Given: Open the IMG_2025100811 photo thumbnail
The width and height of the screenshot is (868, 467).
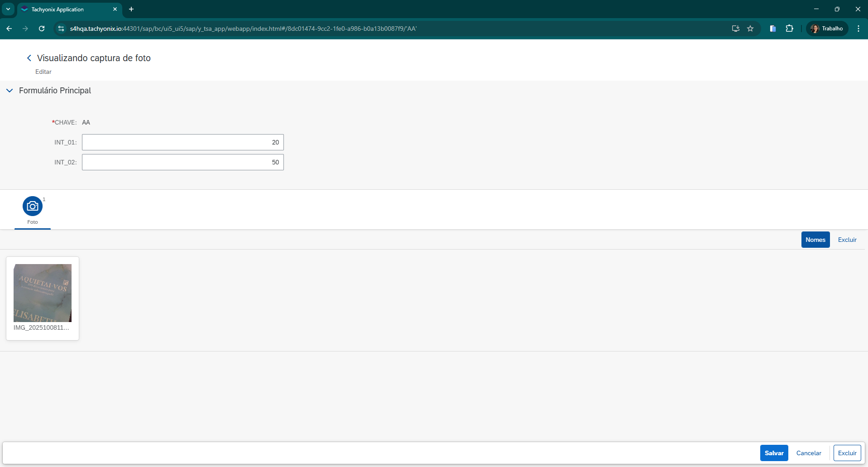Looking at the screenshot, I should coord(43,293).
